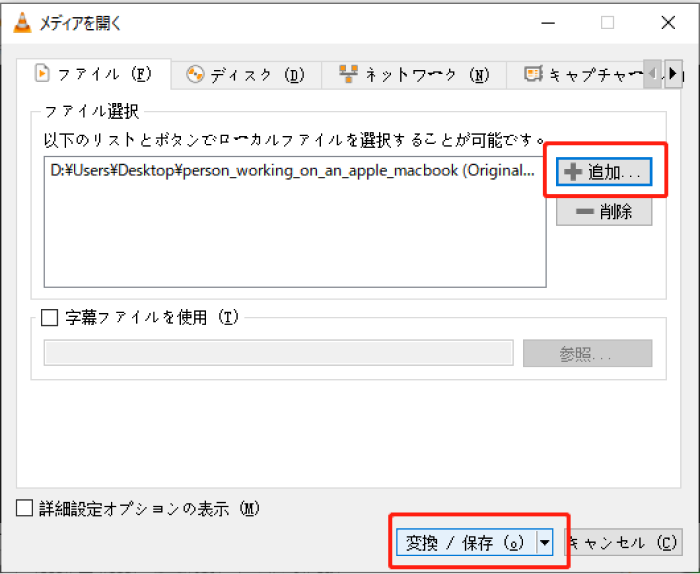Click the tab scroll left arrow
The height and width of the screenshot is (574, 700).
pos(653,74)
